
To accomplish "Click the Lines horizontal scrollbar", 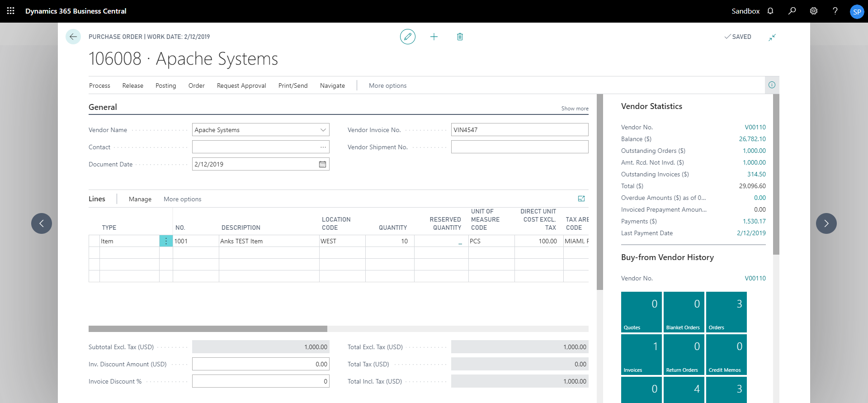I will pyautogui.click(x=208, y=329).
